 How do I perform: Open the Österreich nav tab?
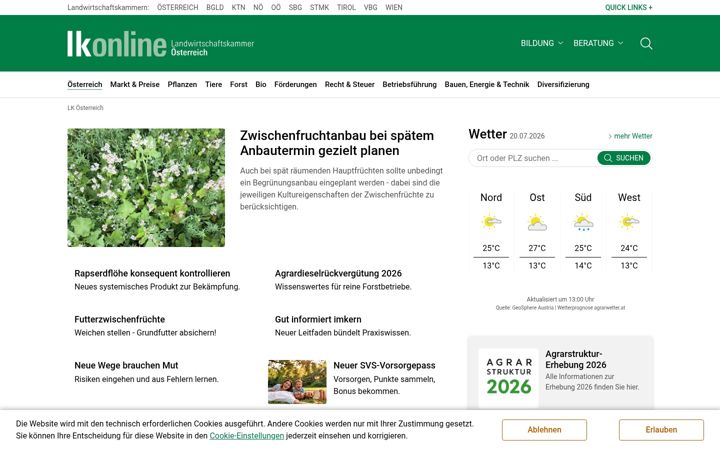pyautogui.click(x=84, y=84)
